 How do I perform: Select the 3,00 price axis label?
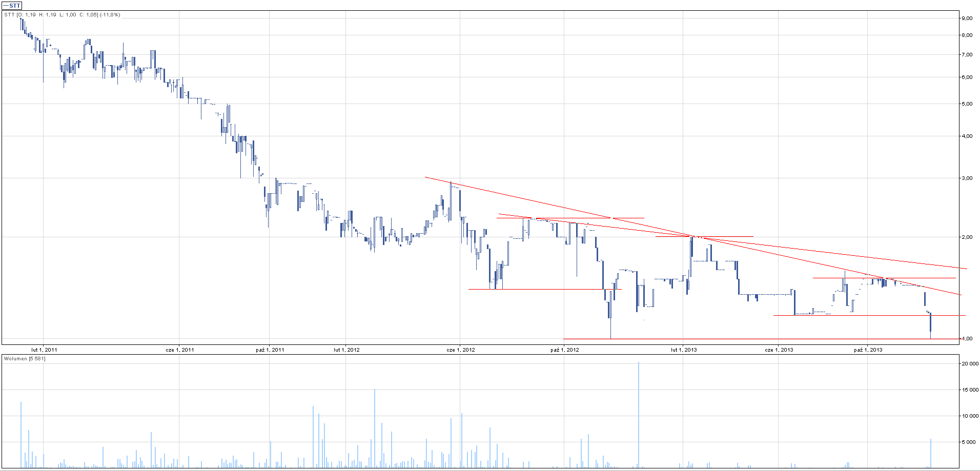click(x=967, y=178)
